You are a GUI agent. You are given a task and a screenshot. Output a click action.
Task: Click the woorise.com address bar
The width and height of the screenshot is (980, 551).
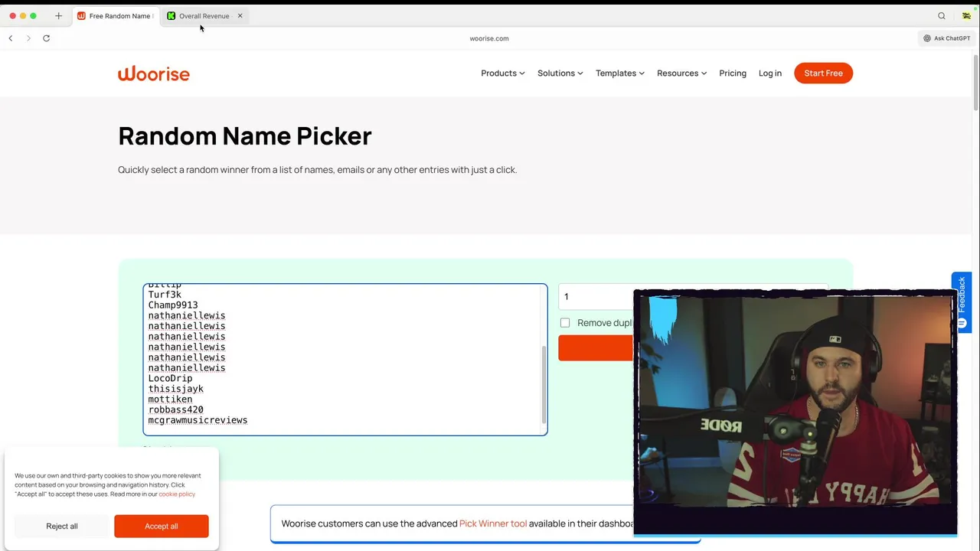(x=489, y=38)
